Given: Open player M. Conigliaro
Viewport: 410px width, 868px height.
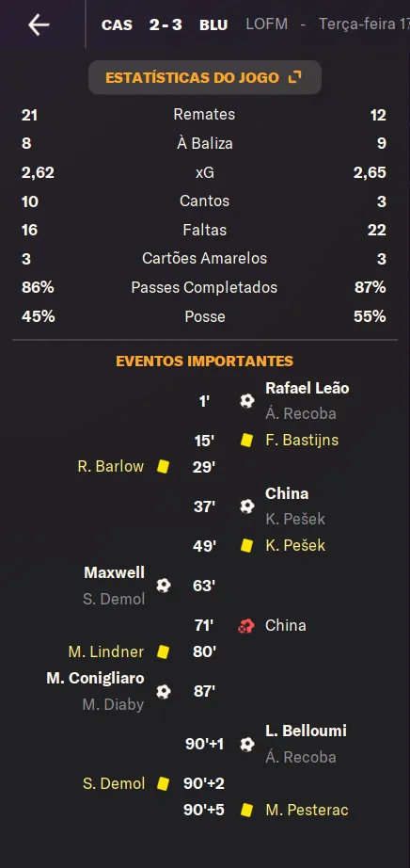Looking at the screenshot, I should 95,678.
